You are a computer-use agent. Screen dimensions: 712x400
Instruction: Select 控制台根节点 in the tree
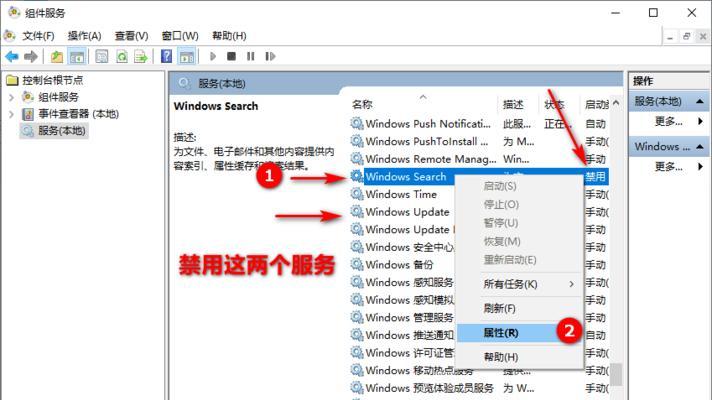pos(53,80)
